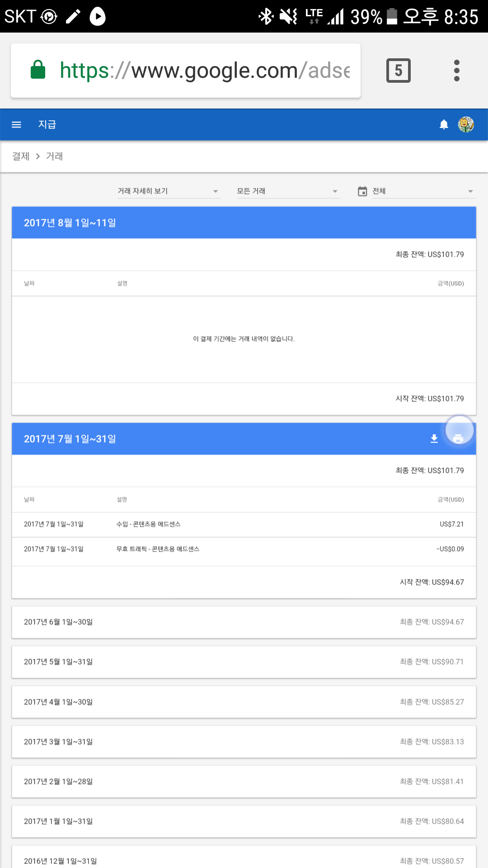488x868 pixels.
Task: Go to 결제 in the breadcrumb
Action: point(21,156)
